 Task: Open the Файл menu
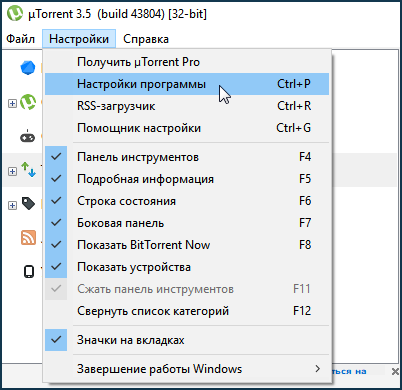click(x=20, y=39)
